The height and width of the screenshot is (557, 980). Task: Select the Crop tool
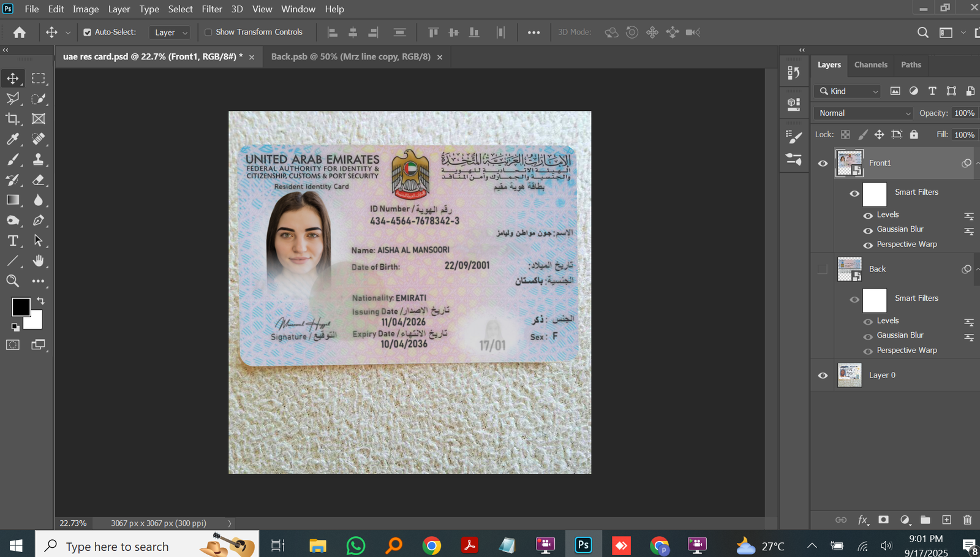click(12, 119)
